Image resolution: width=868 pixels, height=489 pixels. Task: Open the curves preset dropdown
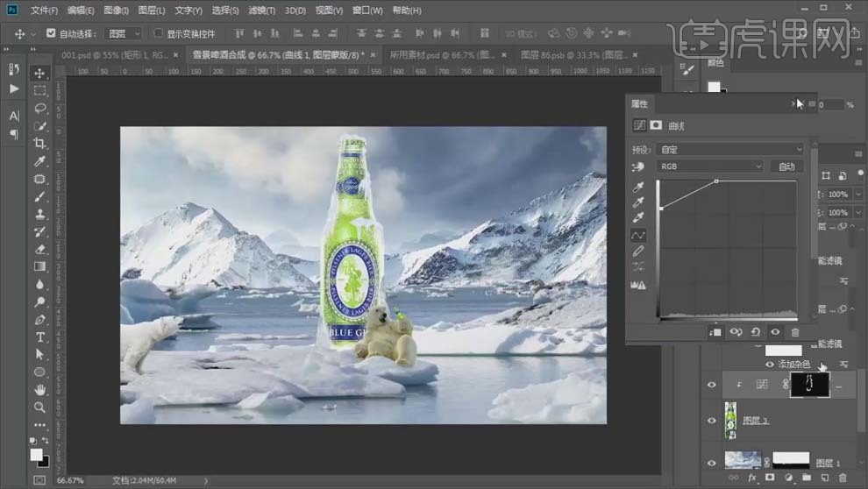click(x=729, y=150)
